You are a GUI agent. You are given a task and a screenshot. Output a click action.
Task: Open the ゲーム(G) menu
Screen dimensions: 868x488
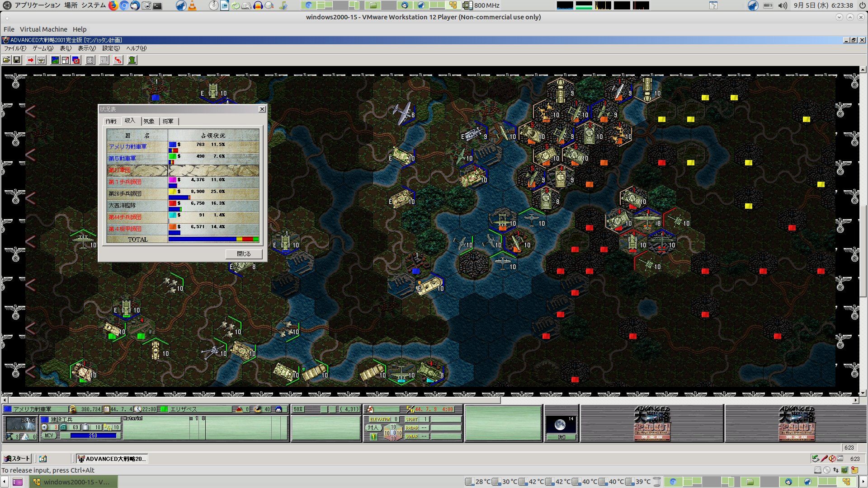tap(43, 48)
